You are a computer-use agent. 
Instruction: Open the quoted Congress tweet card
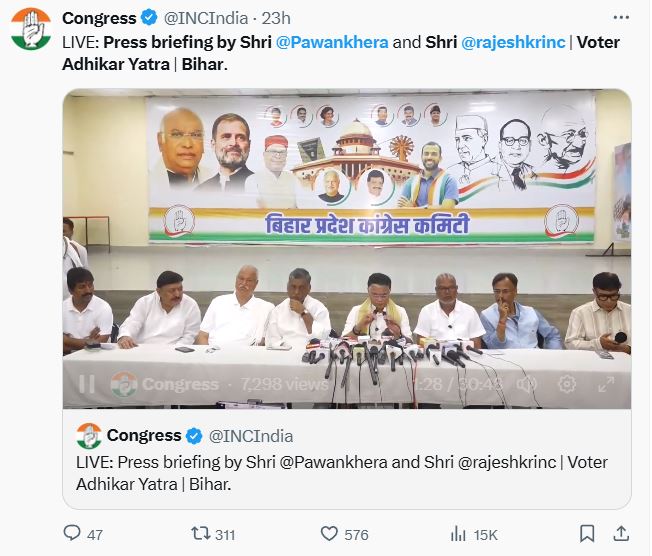click(x=347, y=459)
